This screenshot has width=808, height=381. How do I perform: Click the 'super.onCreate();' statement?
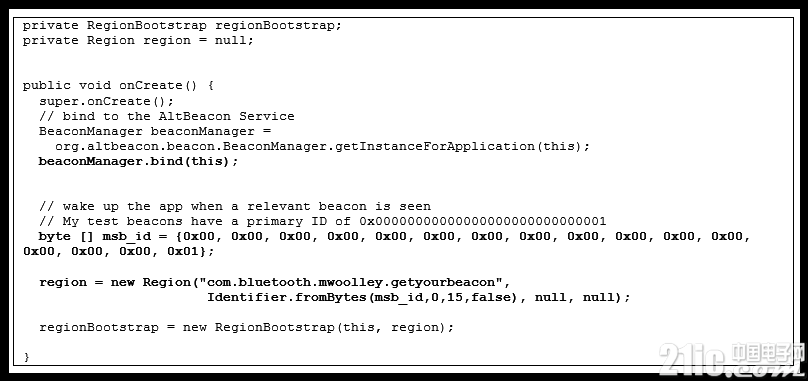pyautogui.click(x=107, y=101)
